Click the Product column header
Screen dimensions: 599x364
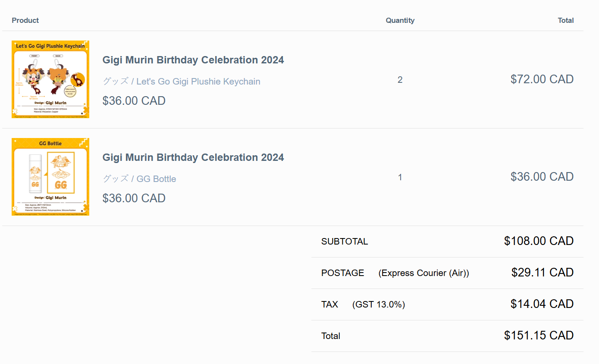[x=25, y=20]
